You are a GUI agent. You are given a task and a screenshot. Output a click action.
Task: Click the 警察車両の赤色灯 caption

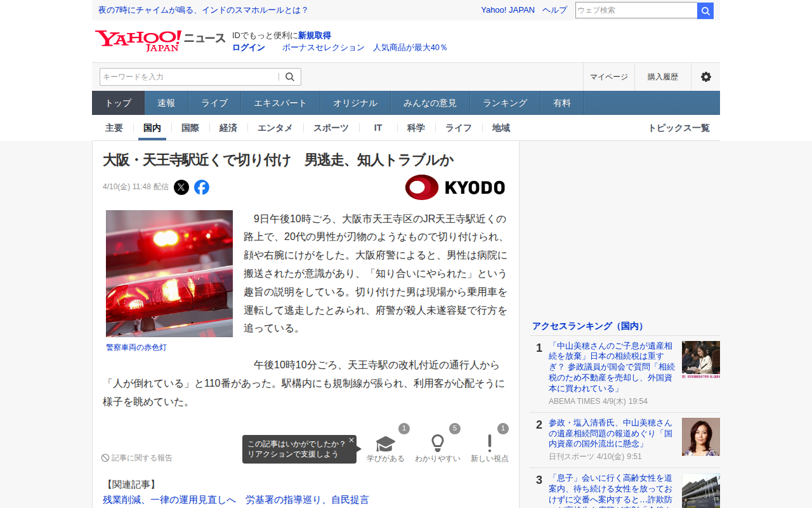136,347
